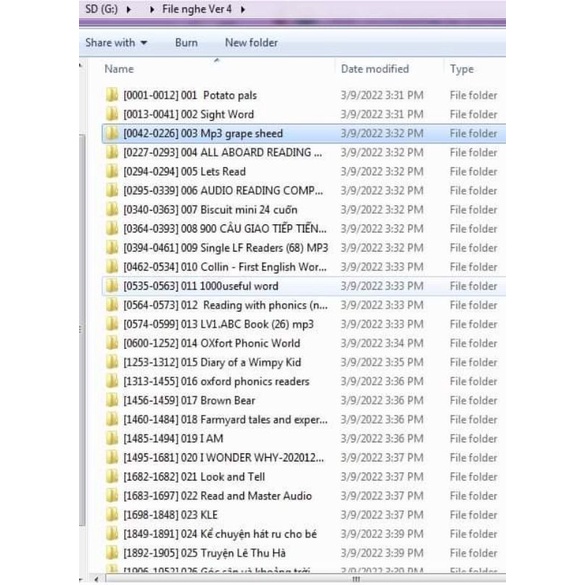Select '[1698-1848] 023 KLE' name

click(x=171, y=514)
